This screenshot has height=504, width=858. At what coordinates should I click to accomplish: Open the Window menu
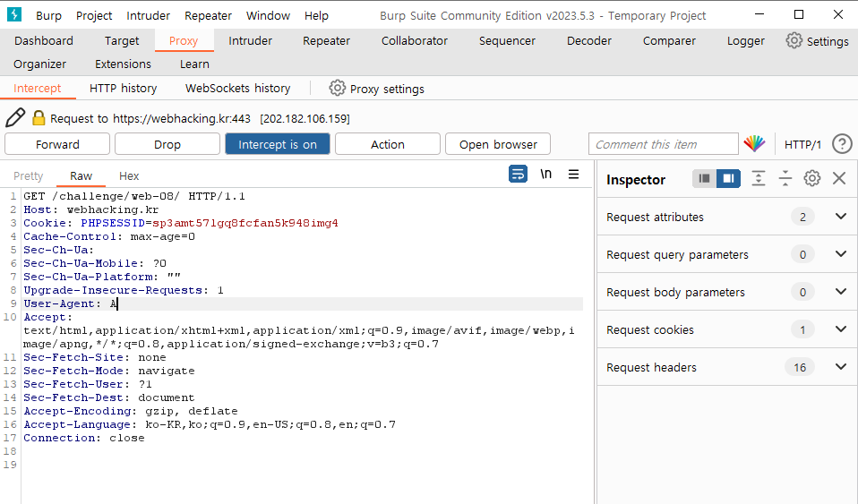(268, 16)
